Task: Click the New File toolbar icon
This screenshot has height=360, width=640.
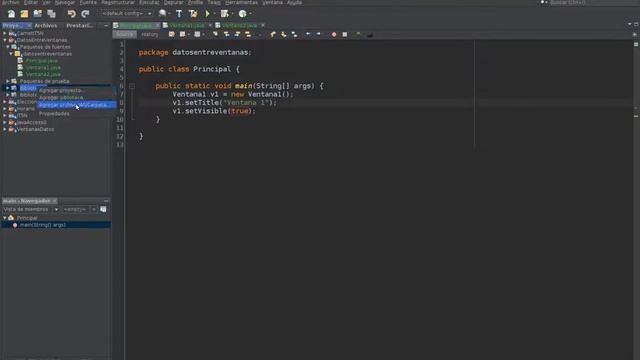Action: point(11,13)
